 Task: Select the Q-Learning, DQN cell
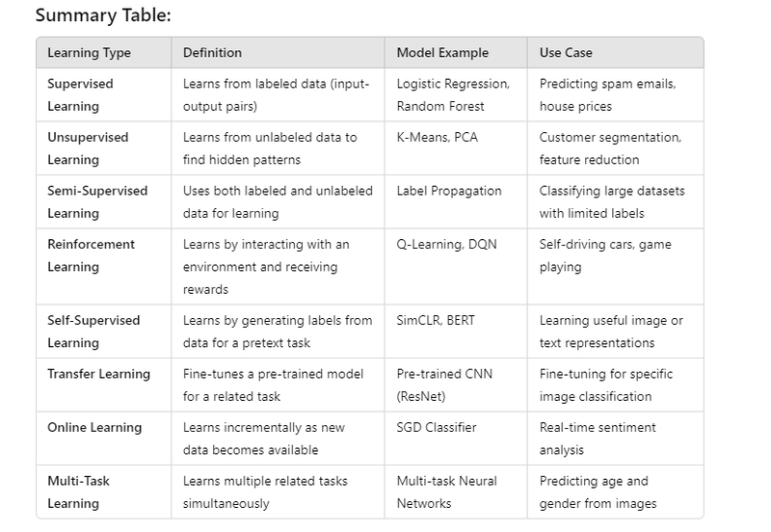pyautogui.click(x=446, y=245)
